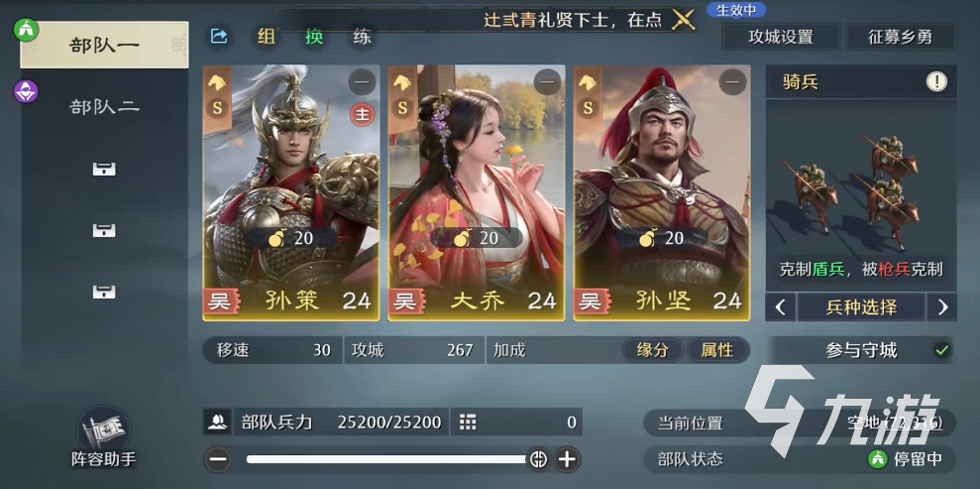Screen dimensions: 980x489
Task: Click the share export icon
Action: tap(219, 37)
